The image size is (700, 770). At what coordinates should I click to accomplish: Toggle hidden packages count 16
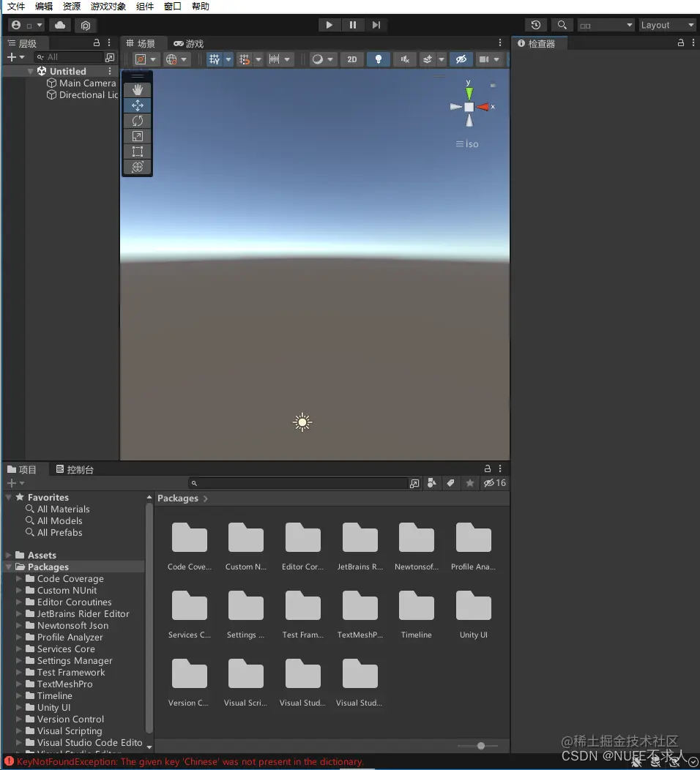[x=495, y=483]
